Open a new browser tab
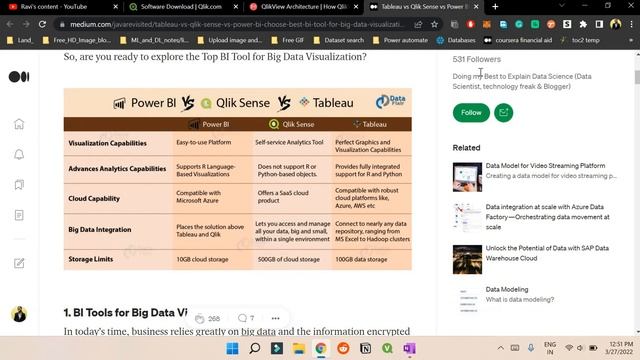This screenshot has width=640, height=360. (495, 7)
